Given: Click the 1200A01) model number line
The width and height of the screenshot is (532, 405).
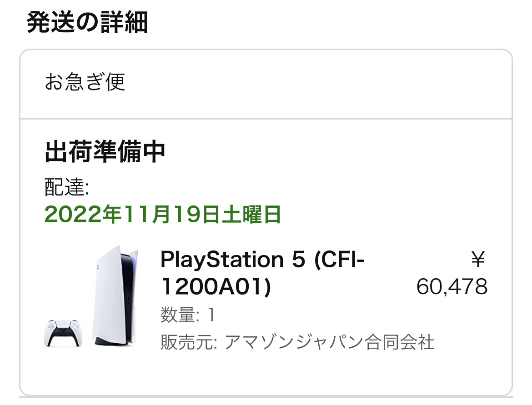Looking at the screenshot, I should (x=216, y=287).
